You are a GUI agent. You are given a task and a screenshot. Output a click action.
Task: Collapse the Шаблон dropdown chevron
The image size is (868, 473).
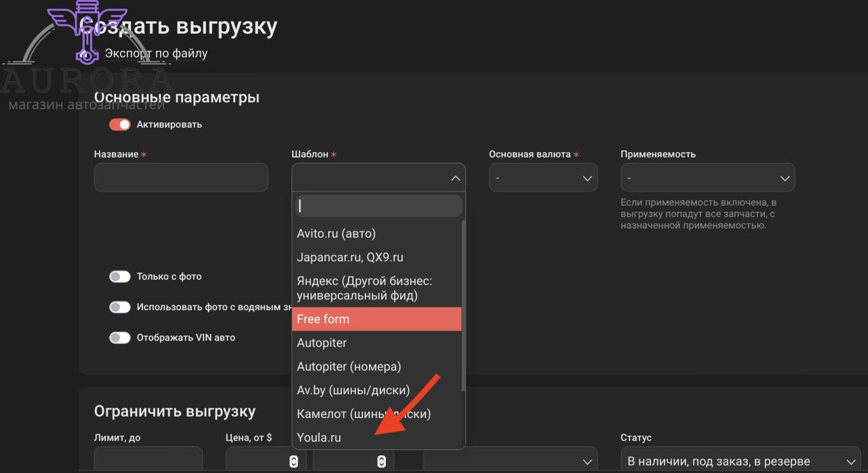[455, 178]
